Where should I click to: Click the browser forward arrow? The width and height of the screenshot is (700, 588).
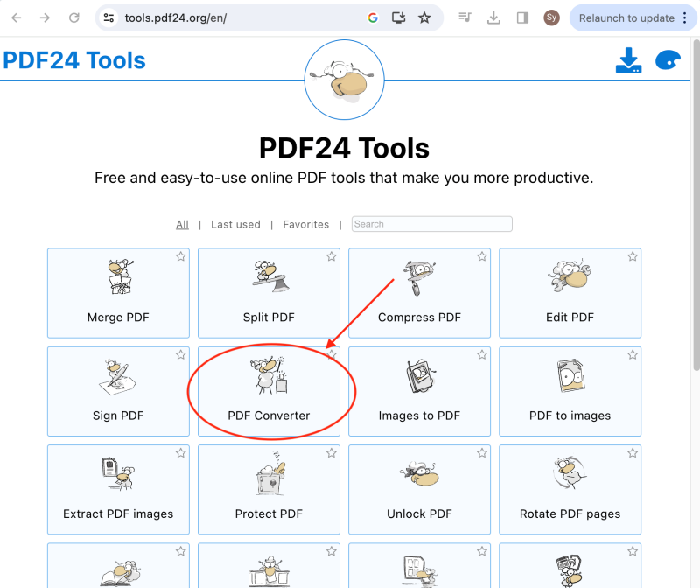[45, 17]
